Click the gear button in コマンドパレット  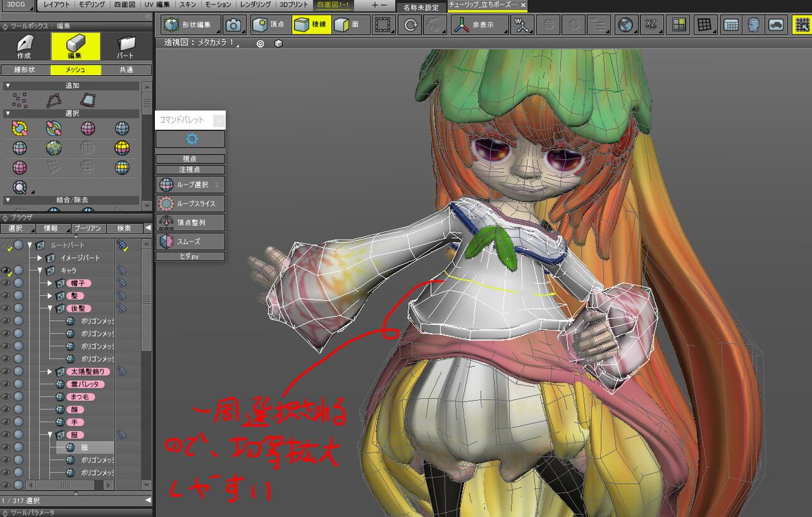pyautogui.click(x=191, y=139)
